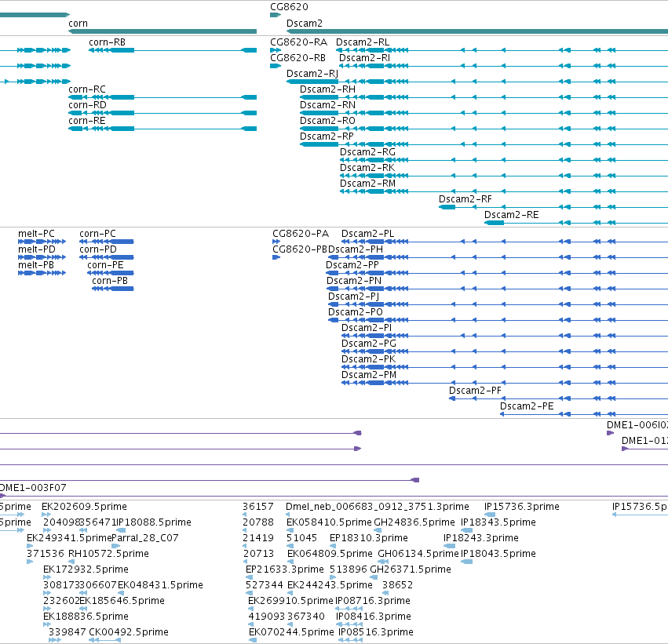Click the EK202609.5prime EST label

(x=84, y=507)
